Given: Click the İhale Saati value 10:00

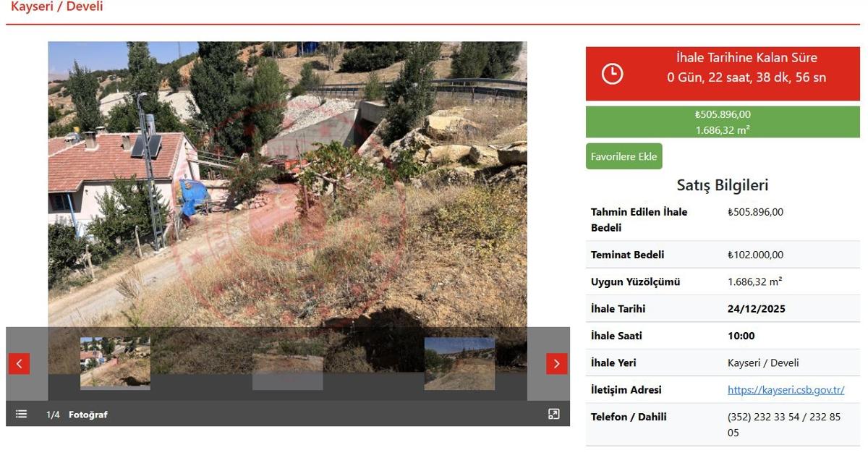Looking at the screenshot, I should coord(741,336).
